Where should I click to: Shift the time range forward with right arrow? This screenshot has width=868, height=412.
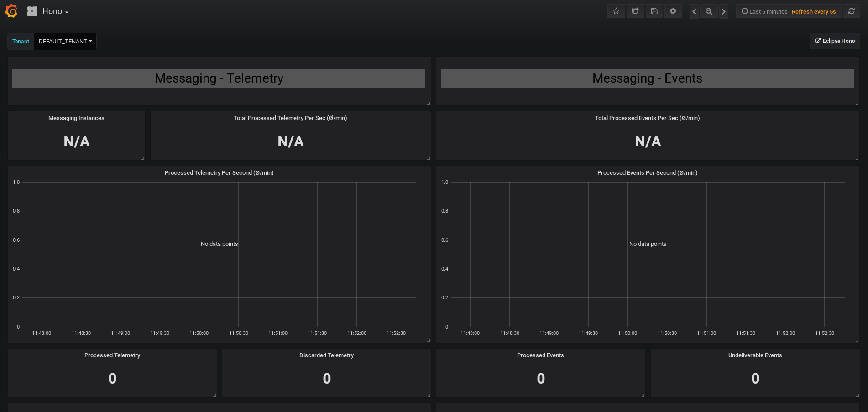coord(724,11)
